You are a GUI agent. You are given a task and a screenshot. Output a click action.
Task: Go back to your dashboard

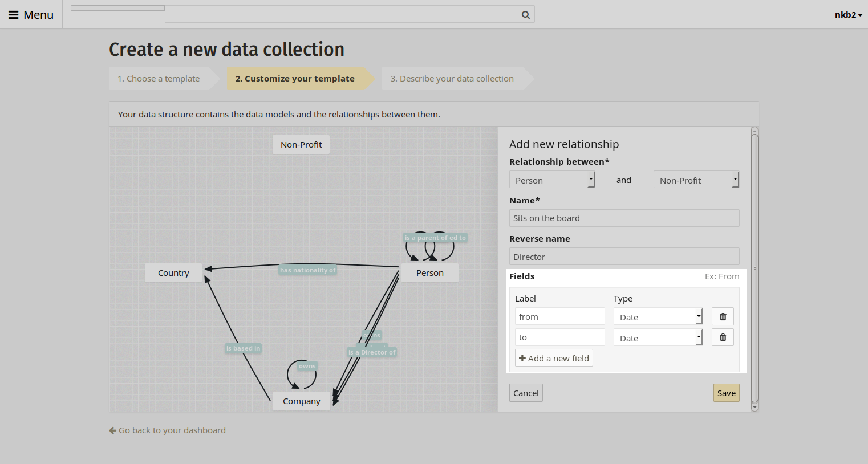pos(172,430)
